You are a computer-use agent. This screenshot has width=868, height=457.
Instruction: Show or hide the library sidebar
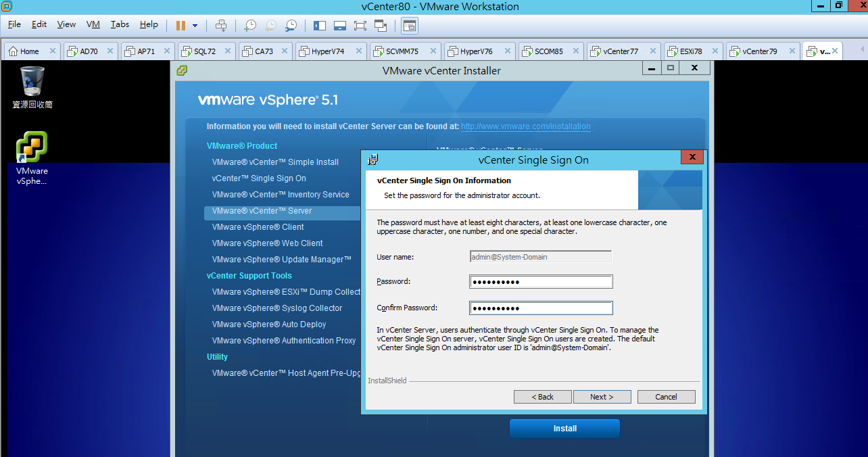coord(320,26)
